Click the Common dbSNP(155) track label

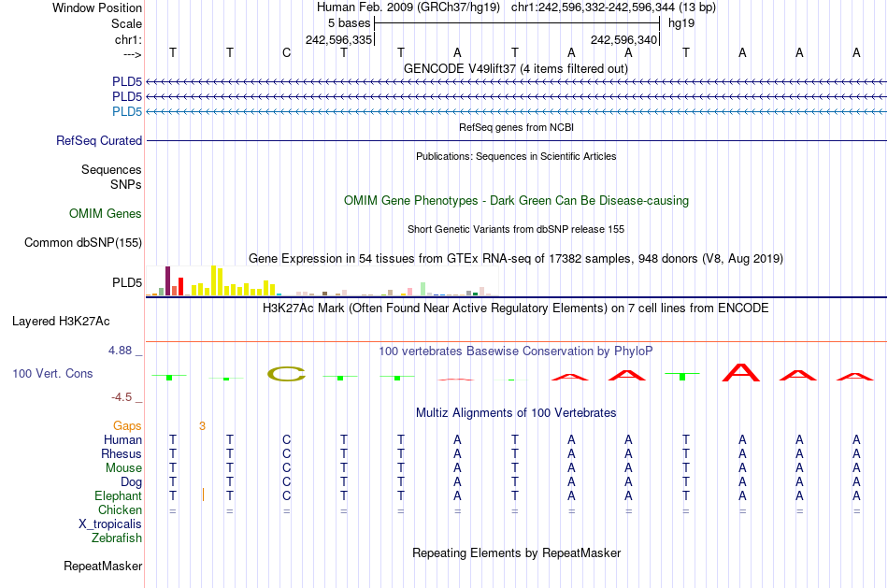tap(82, 242)
